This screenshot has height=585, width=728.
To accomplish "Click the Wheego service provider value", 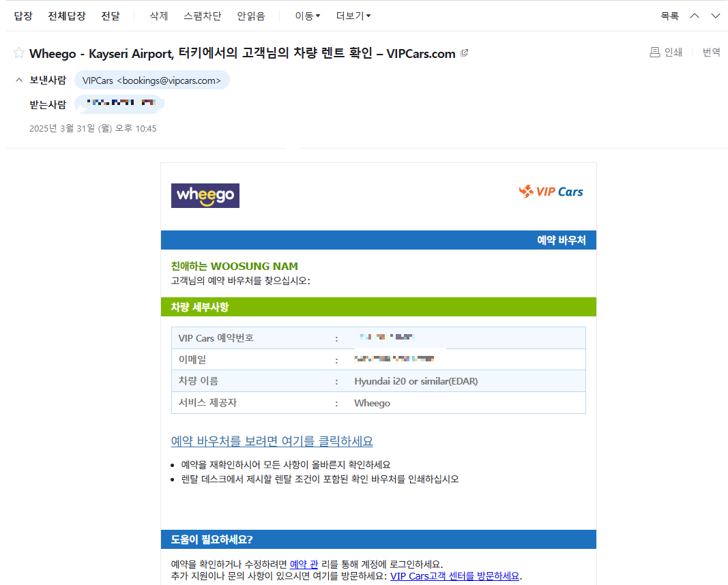I will click(373, 403).
